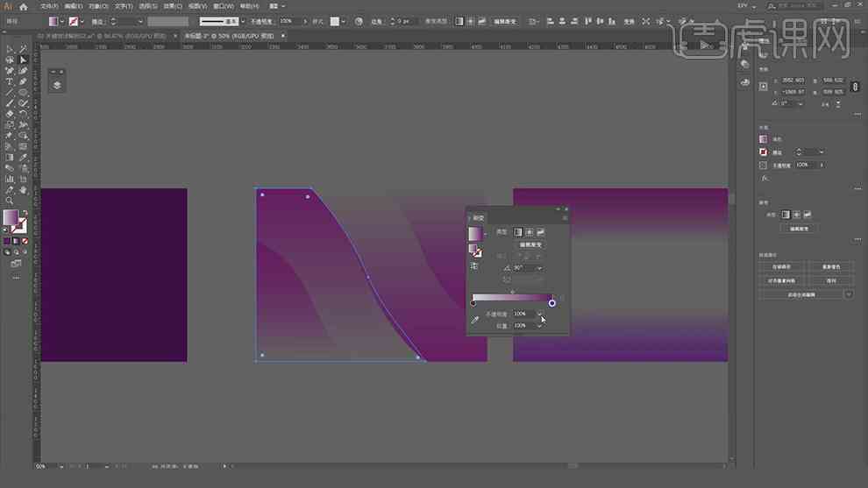This screenshot has width=868, height=488.
Task: Select the Hand tool
Action: coord(23,190)
